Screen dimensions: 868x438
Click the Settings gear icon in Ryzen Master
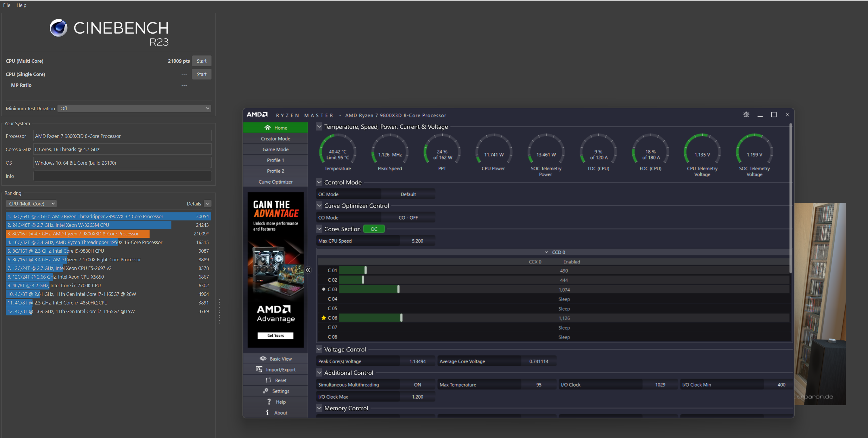click(265, 391)
